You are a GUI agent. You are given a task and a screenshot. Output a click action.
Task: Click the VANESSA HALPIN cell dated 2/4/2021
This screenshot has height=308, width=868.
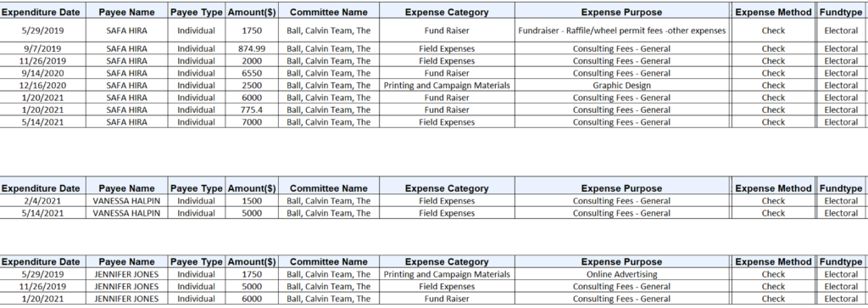click(127, 200)
